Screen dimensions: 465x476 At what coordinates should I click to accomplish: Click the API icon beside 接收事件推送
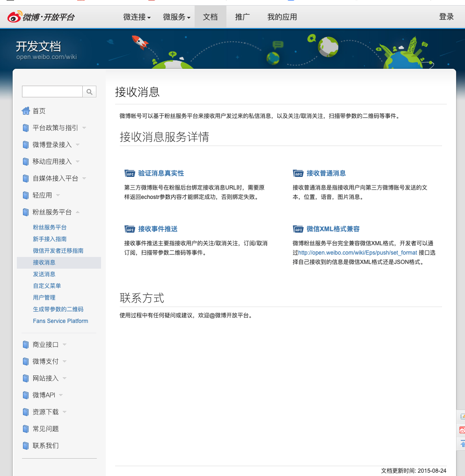click(x=130, y=229)
